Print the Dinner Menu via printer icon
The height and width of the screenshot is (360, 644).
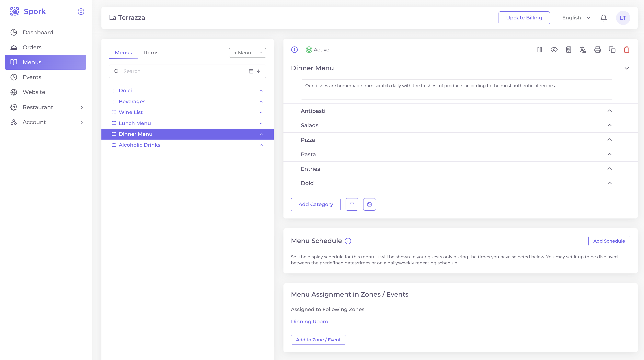[x=597, y=50]
